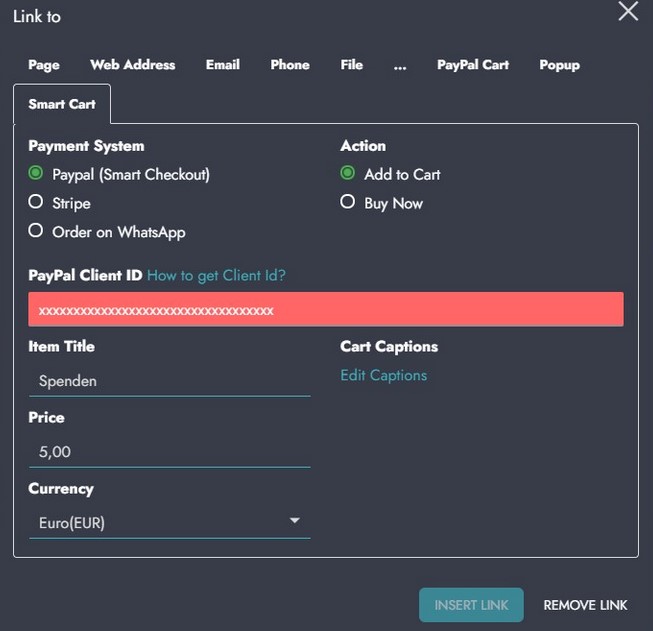Select Order on WhatsApp option
The width and height of the screenshot is (653, 631).
tap(36, 231)
